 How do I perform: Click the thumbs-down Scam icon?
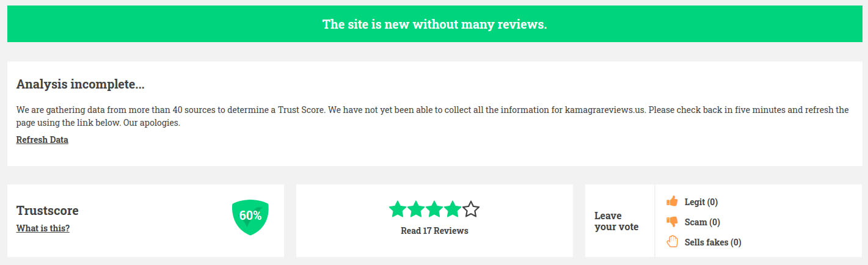(673, 222)
